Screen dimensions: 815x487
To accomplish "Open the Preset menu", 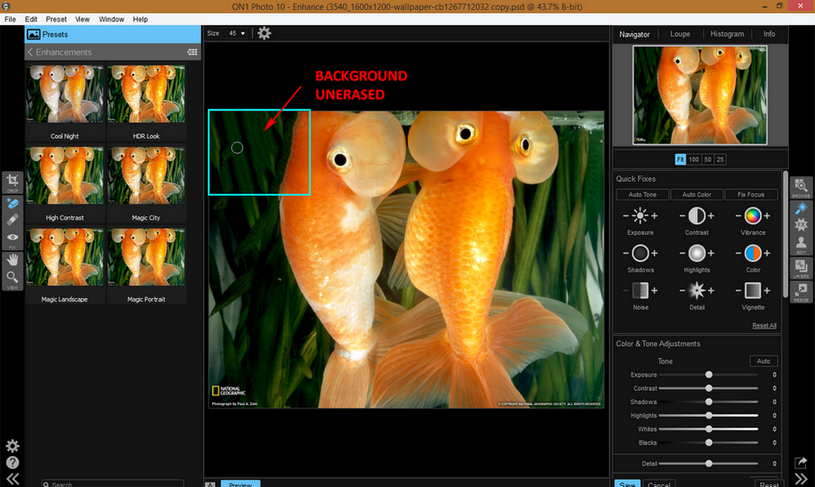I will (56, 19).
